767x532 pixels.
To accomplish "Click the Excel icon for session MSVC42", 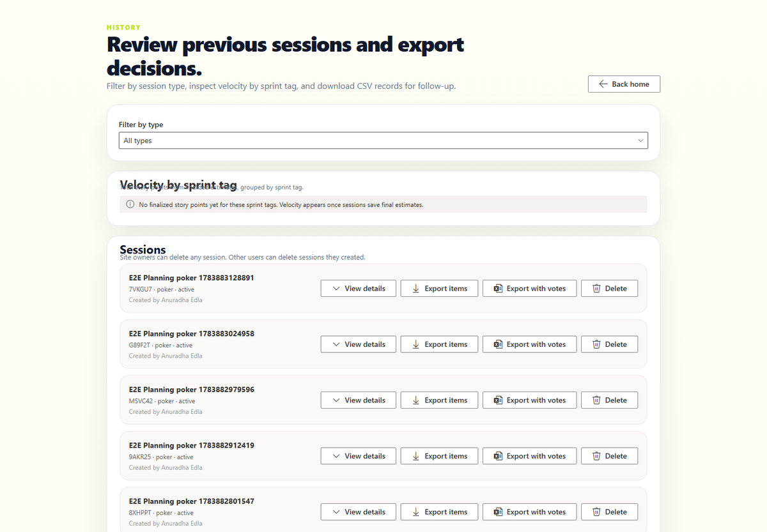I will 498,400.
